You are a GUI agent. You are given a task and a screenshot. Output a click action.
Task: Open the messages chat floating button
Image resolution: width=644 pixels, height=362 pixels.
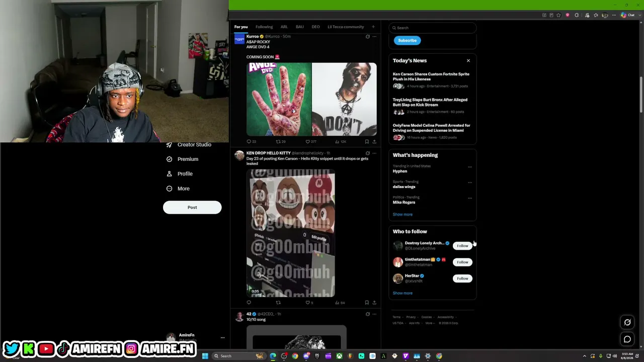pyautogui.click(x=627, y=339)
